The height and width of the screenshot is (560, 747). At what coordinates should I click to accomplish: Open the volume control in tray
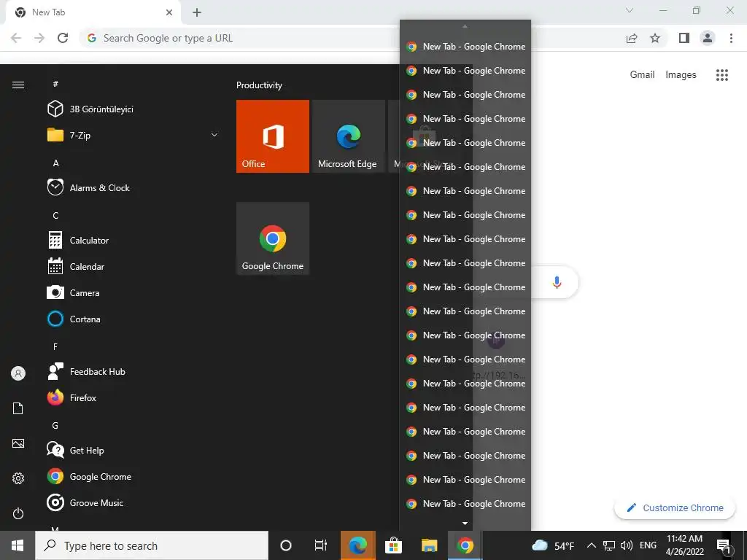click(627, 545)
